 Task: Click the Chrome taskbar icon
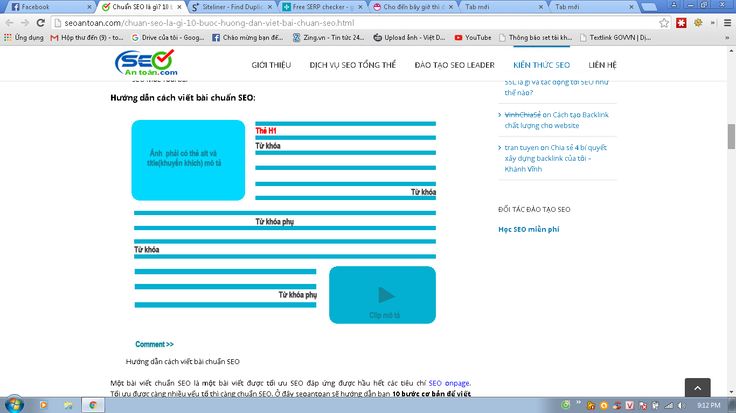coord(93,405)
